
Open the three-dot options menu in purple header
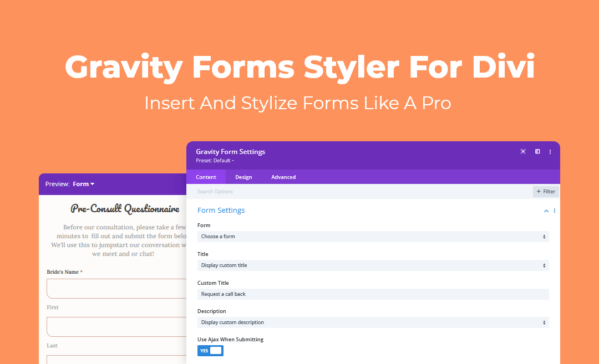(x=550, y=151)
